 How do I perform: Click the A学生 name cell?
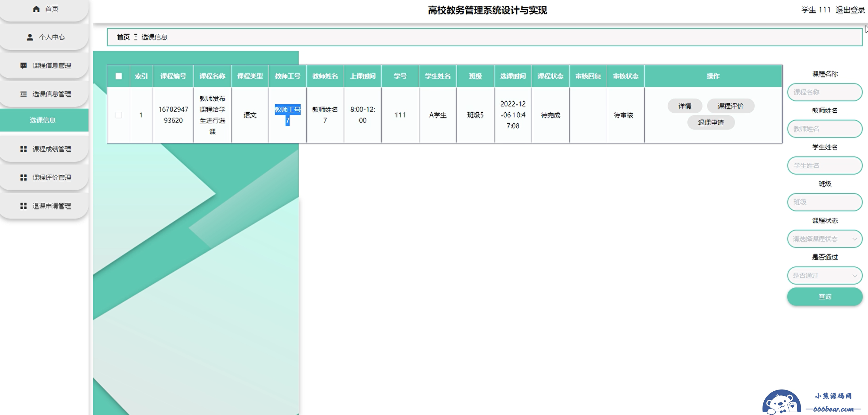pyautogui.click(x=438, y=115)
